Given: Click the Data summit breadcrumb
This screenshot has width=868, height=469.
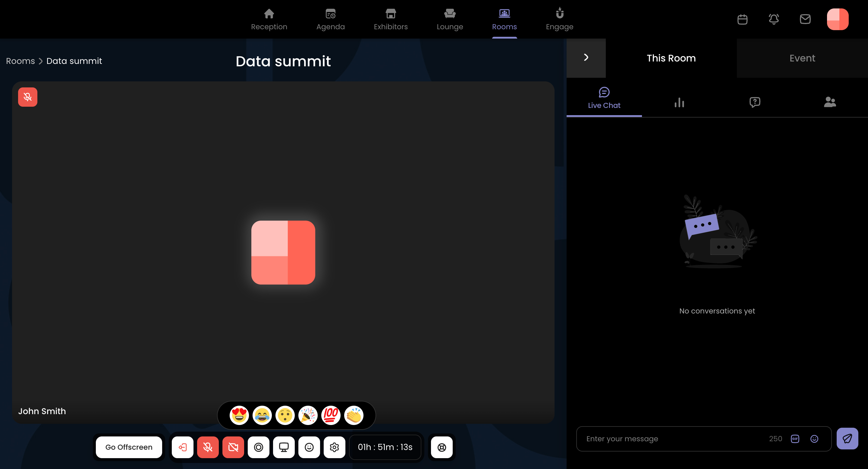Looking at the screenshot, I should coord(74,61).
